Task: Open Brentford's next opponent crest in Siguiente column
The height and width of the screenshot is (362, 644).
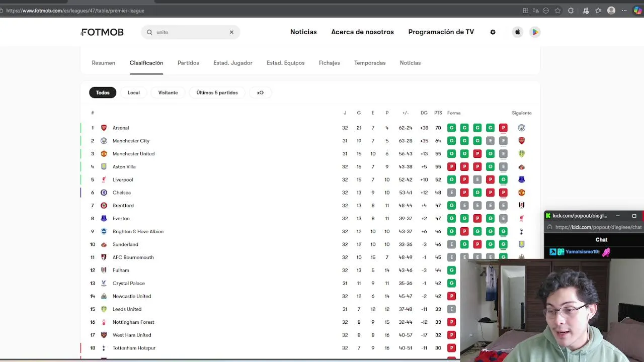Action: point(522,206)
